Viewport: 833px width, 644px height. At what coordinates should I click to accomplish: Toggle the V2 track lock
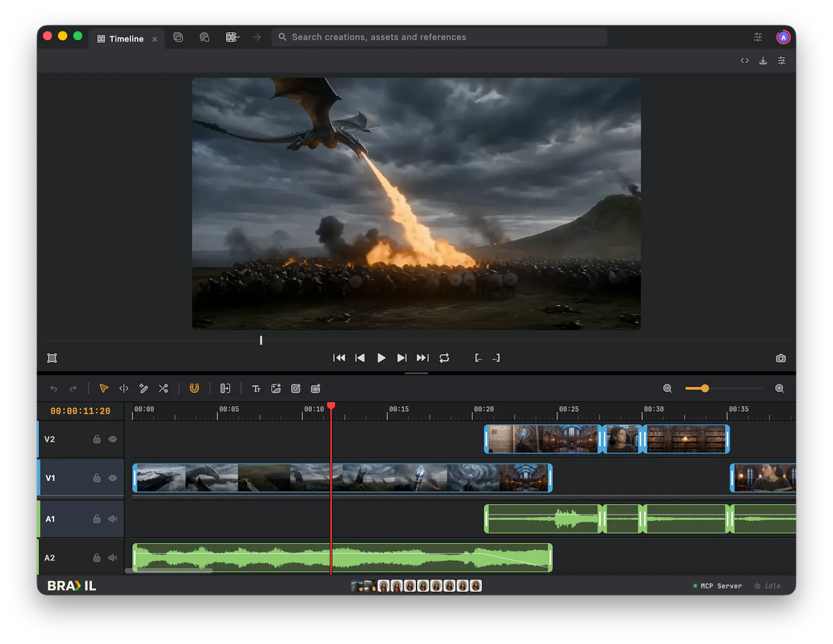pos(97,439)
